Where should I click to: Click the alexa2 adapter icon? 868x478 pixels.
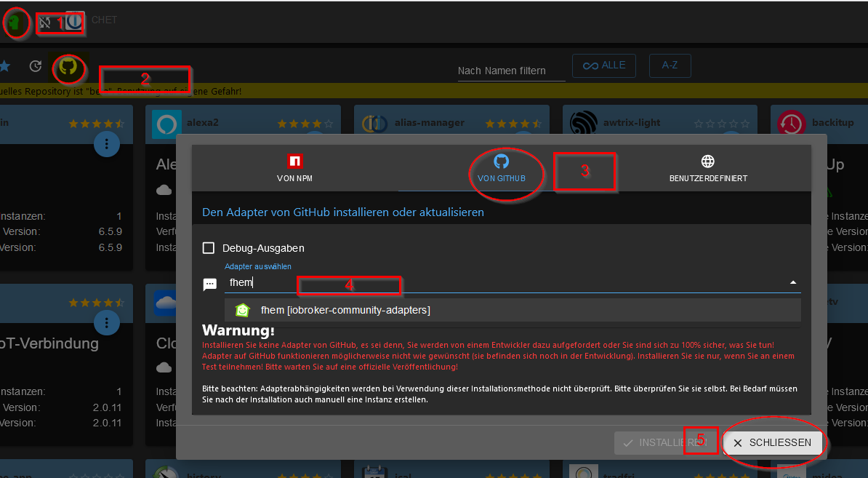(x=166, y=124)
